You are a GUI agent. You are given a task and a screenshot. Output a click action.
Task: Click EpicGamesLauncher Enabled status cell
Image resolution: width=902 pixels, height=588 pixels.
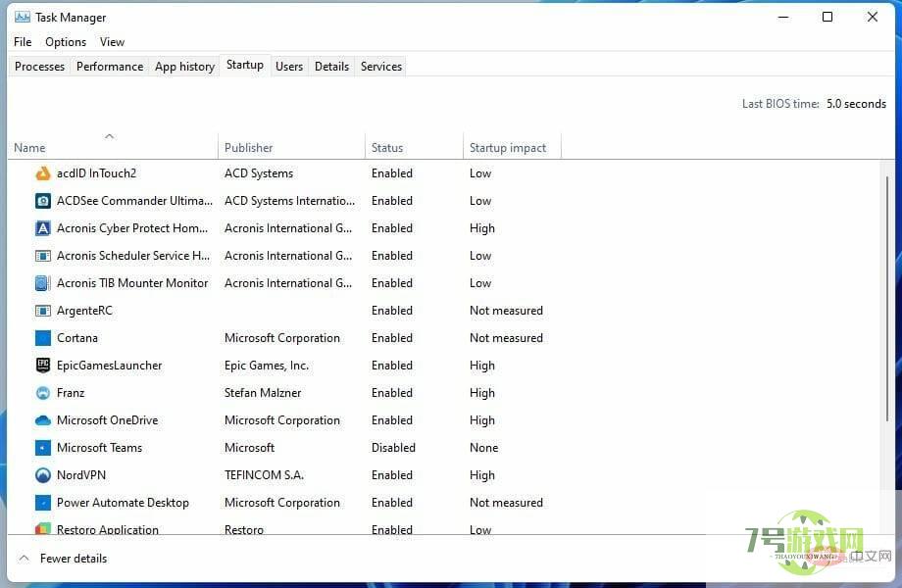coord(392,365)
